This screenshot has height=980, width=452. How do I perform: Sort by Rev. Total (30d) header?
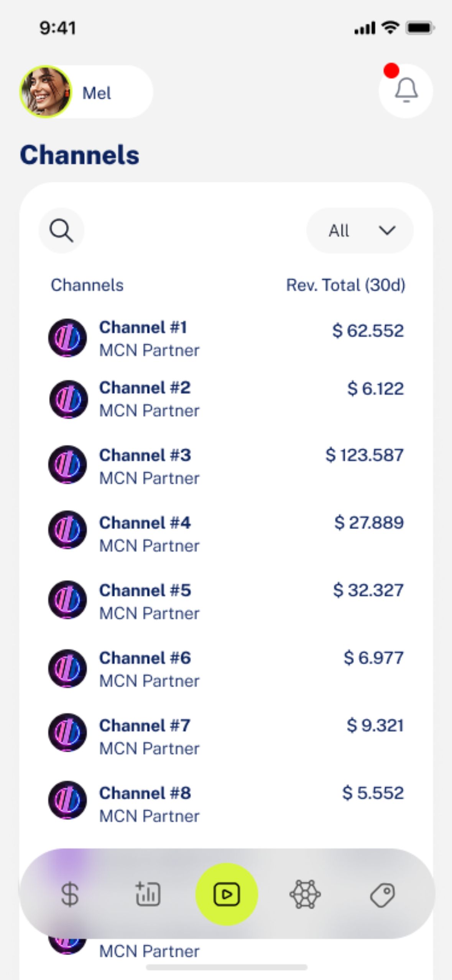[346, 285]
